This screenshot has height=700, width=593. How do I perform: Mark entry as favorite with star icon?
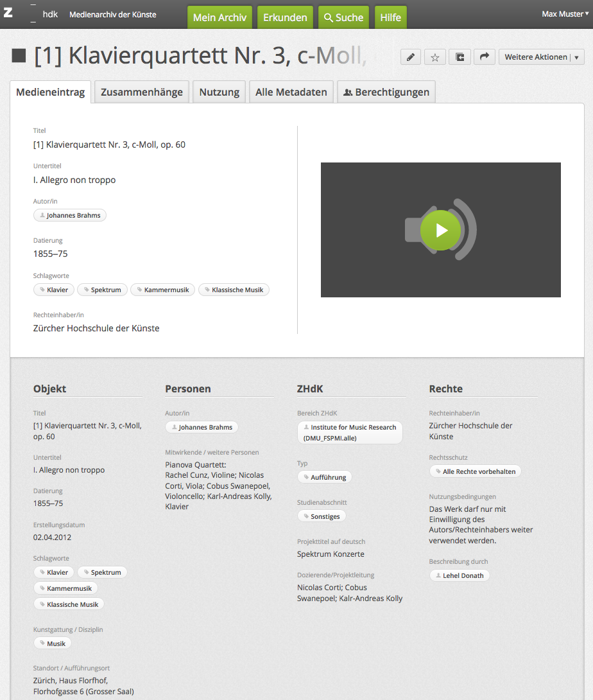click(x=435, y=57)
